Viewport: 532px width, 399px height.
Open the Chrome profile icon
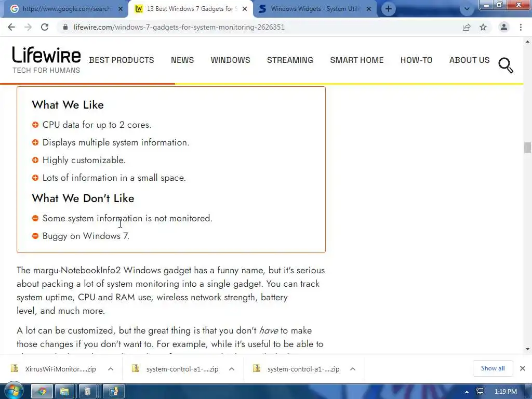pyautogui.click(x=504, y=27)
